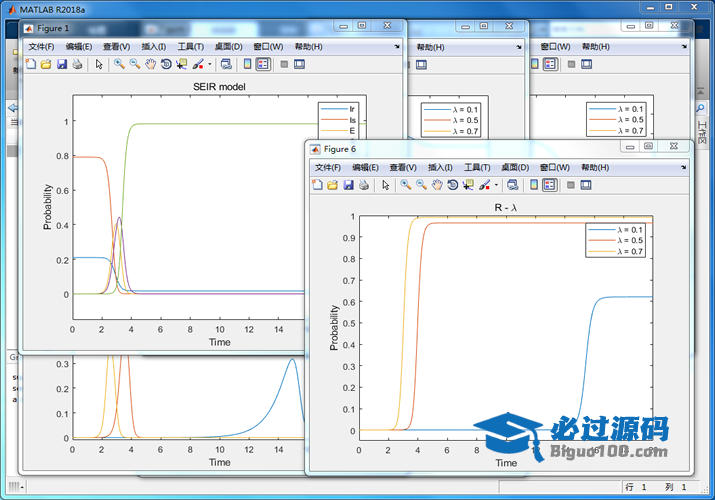
Task: Open 桌面(D) menu in Figure 1
Action: click(x=228, y=46)
